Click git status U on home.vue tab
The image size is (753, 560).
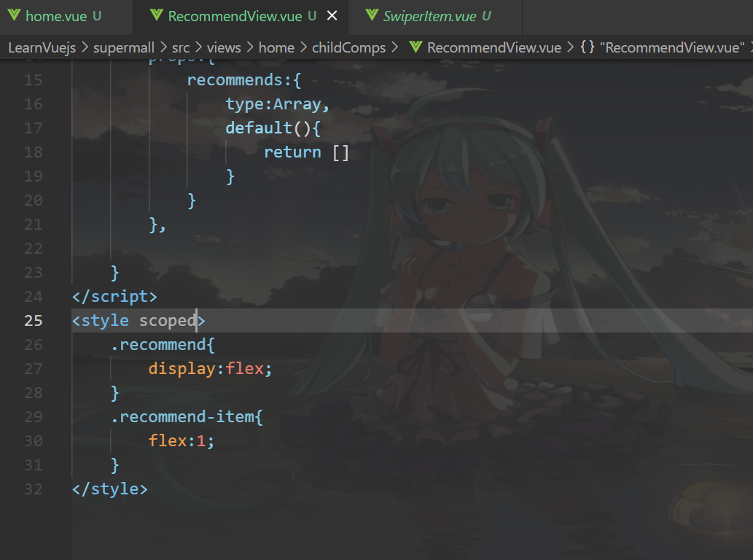(97, 16)
